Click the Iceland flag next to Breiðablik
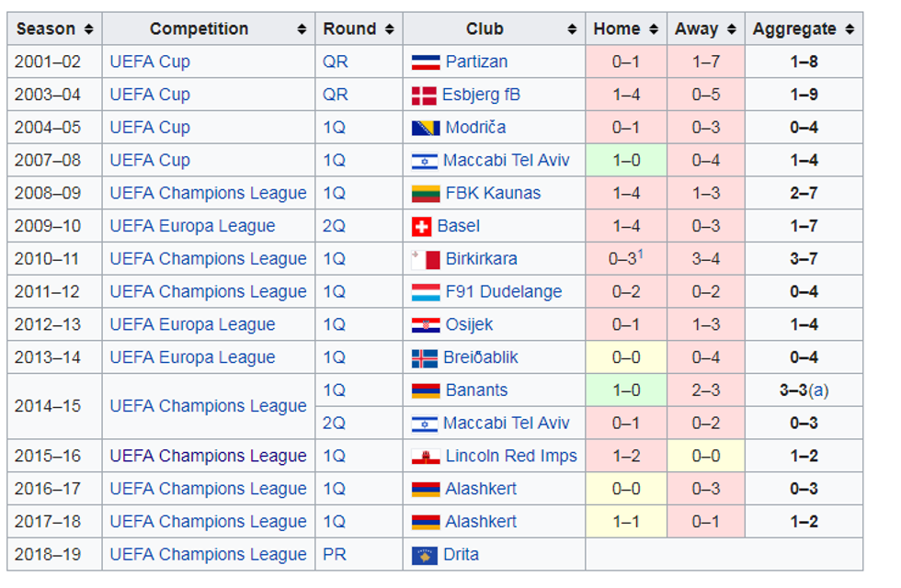901x588 pixels. (425, 357)
